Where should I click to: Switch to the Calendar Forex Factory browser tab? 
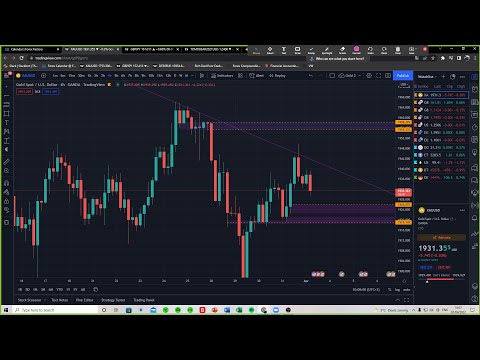(x=32, y=49)
